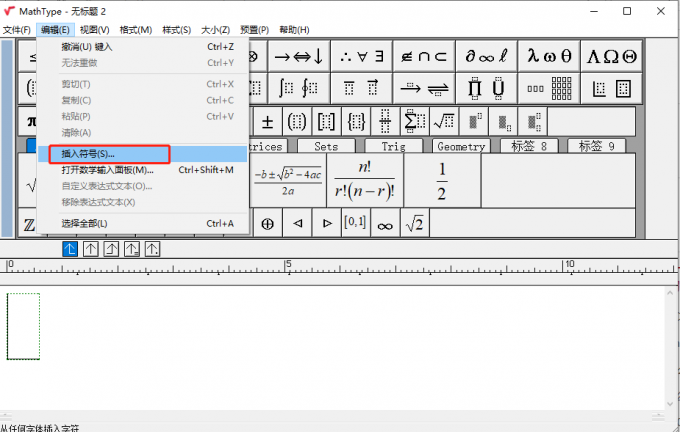Insert the square root of 2 expression

[415, 223]
